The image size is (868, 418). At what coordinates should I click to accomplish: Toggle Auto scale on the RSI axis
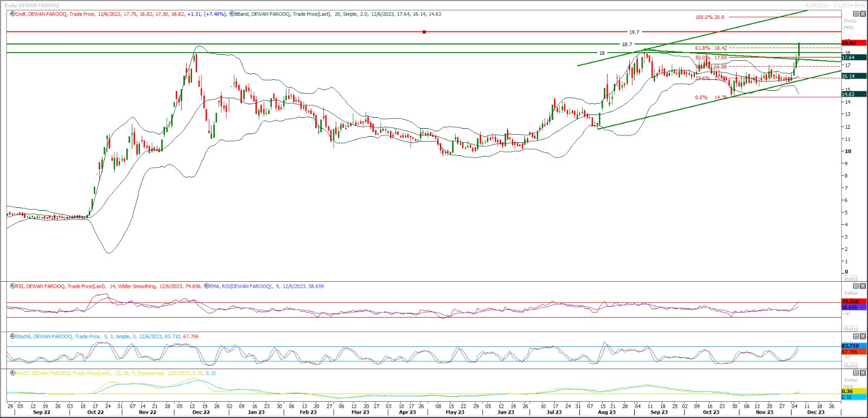point(851,329)
